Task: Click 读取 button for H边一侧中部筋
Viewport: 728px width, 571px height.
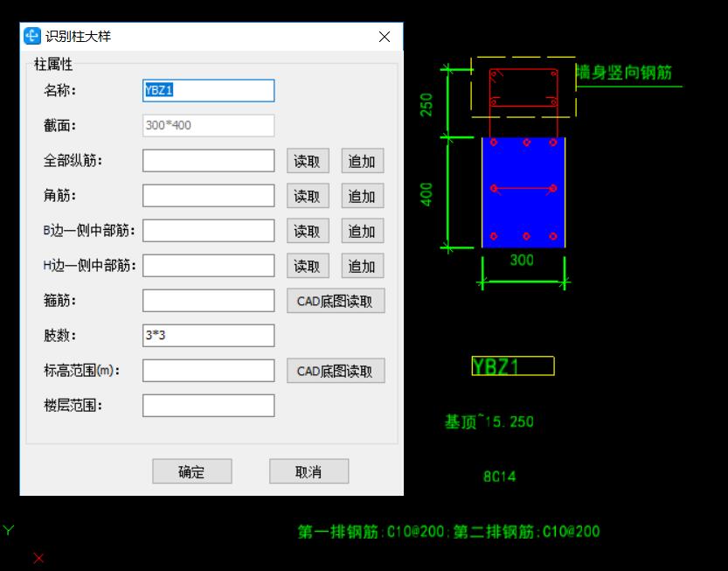Action: click(x=308, y=266)
